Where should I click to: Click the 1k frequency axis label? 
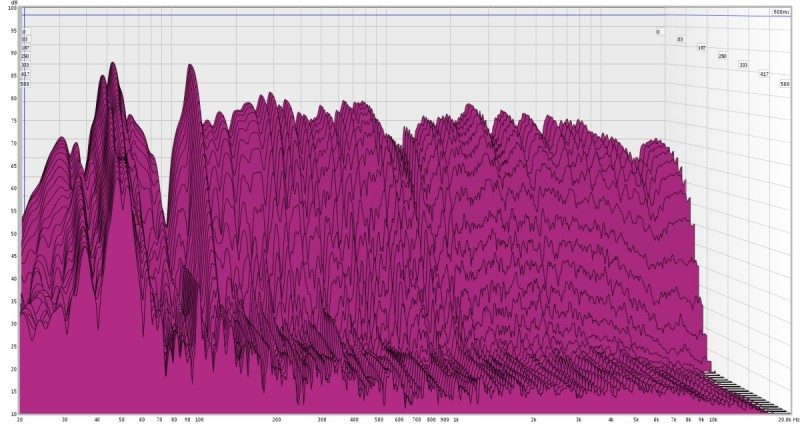456,419
